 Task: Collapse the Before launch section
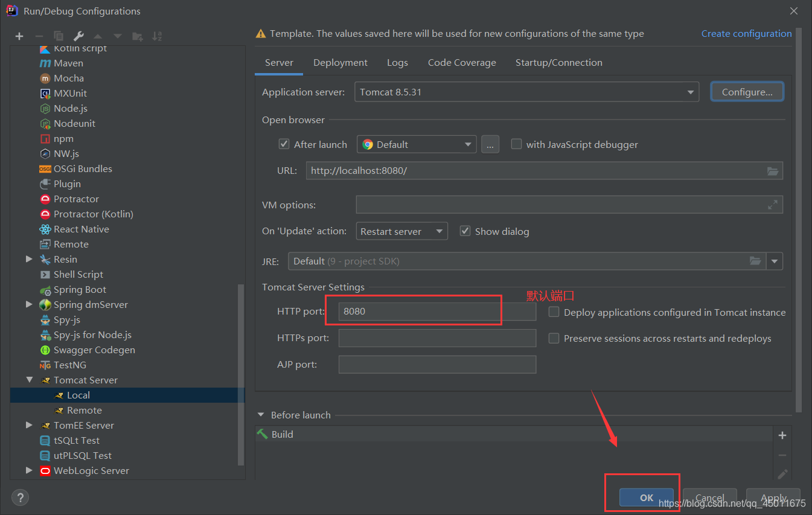[x=261, y=415]
